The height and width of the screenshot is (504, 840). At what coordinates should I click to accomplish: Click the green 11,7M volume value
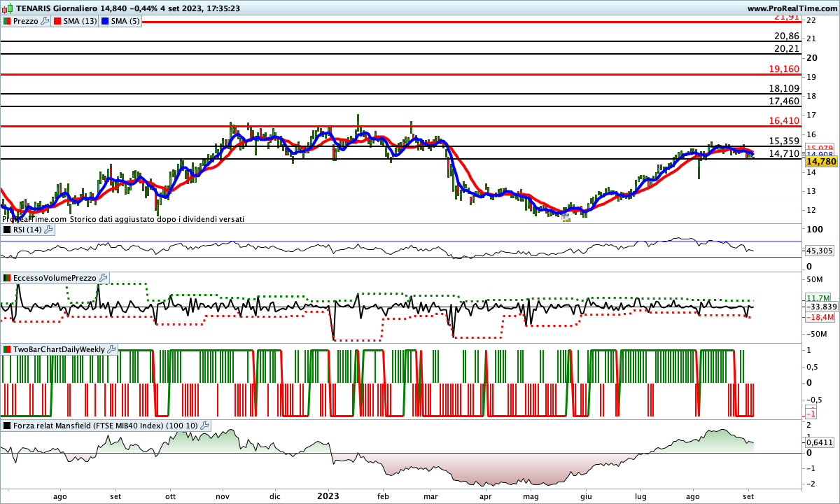[x=818, y=297]
